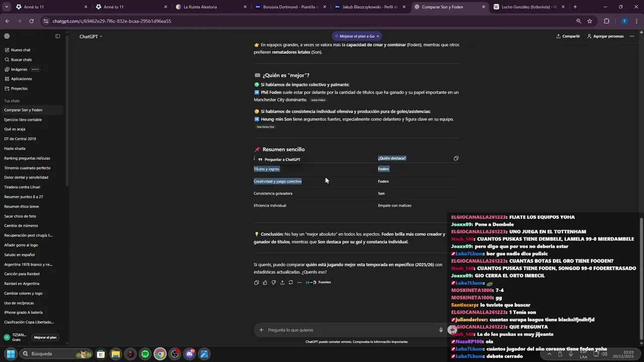Viewport: 644px width, 362px height.
Task: Start voice mode in the prompt bar
Action: pyautogui.click(x=452, y=330)
